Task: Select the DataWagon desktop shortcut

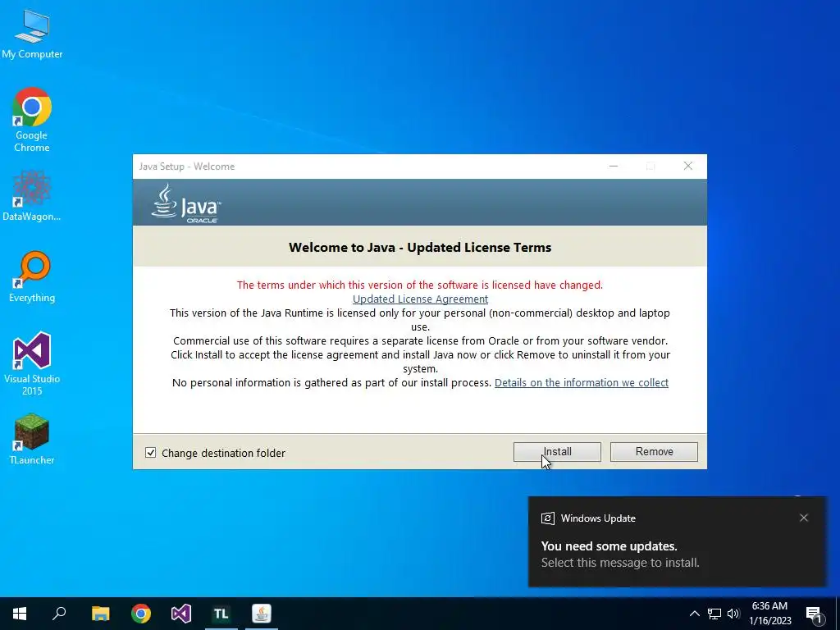Action: [32, 195]
